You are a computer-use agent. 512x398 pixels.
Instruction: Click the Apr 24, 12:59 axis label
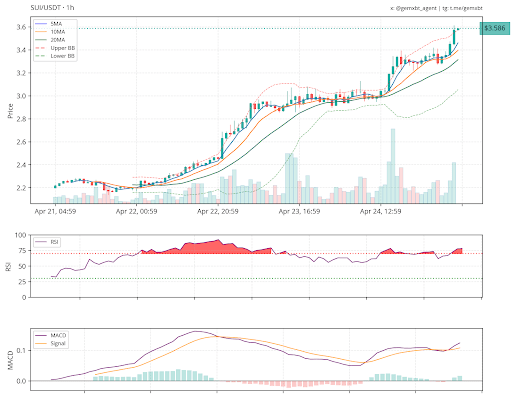pyautogui.click(x=381, y=211)
